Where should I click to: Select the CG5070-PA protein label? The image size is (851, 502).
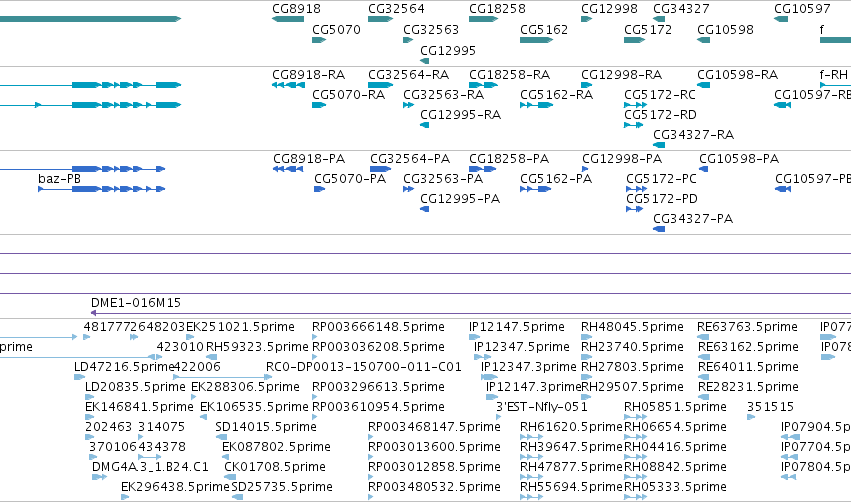(350, 179)
